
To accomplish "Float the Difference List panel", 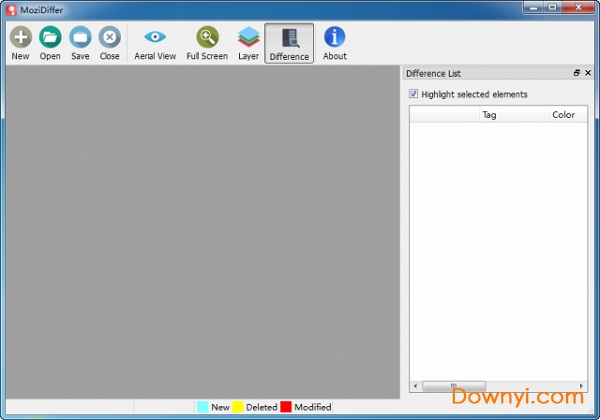I will tap(576, 74).
